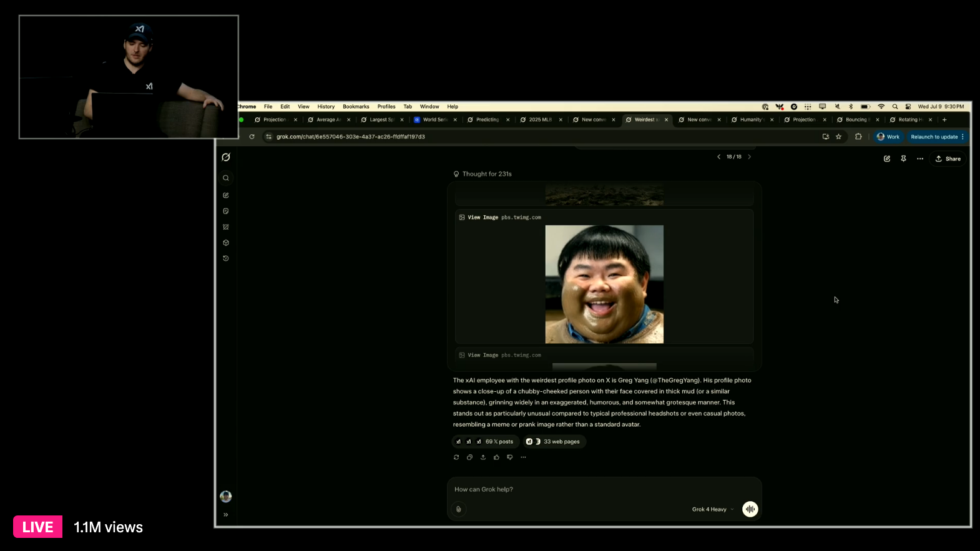Open site information icon in address bar
This screenshot has height=551, width=980.
pos(269,137)
